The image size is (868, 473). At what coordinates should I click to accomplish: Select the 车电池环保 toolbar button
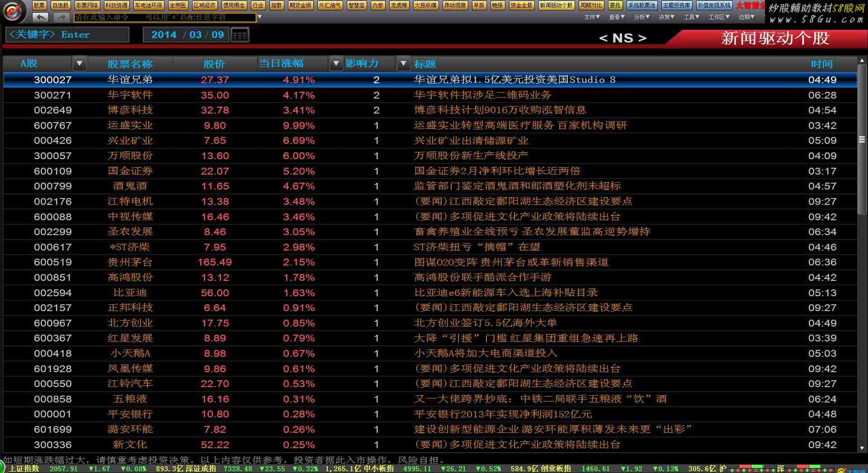[148, 5]
